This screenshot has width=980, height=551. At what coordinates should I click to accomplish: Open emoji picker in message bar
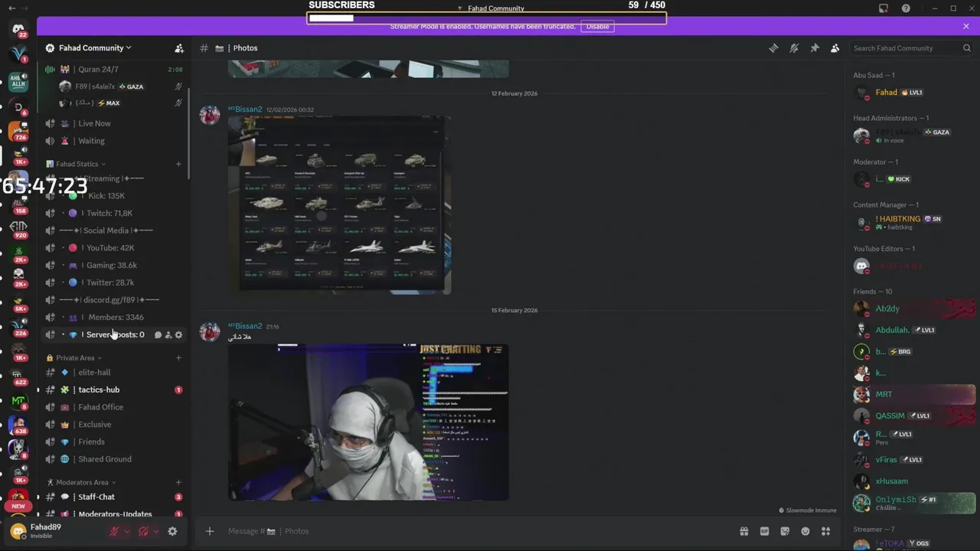click(x=805, y=531)
